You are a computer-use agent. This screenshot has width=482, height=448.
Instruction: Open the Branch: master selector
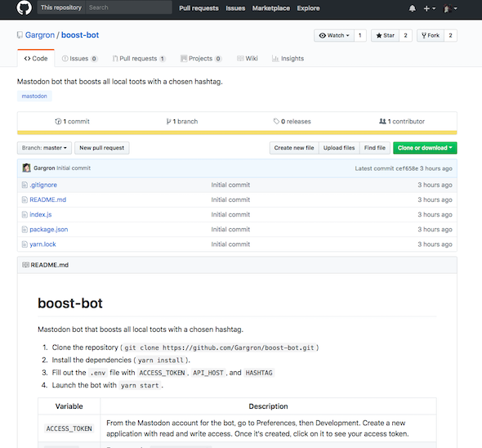[44, 148]
